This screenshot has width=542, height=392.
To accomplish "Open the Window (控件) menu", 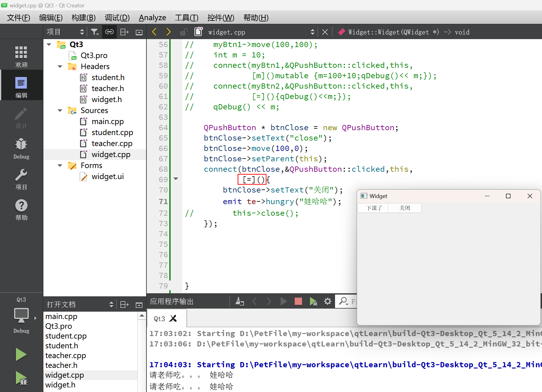I will tap(221, 18).
